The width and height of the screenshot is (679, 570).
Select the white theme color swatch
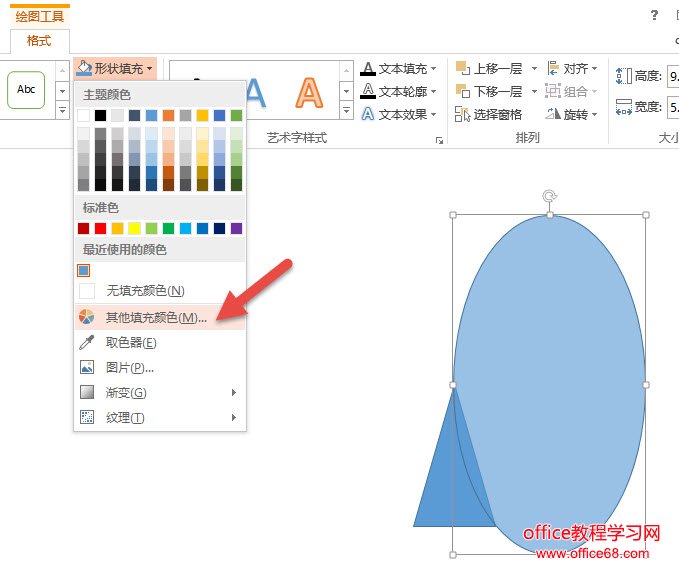83,115
